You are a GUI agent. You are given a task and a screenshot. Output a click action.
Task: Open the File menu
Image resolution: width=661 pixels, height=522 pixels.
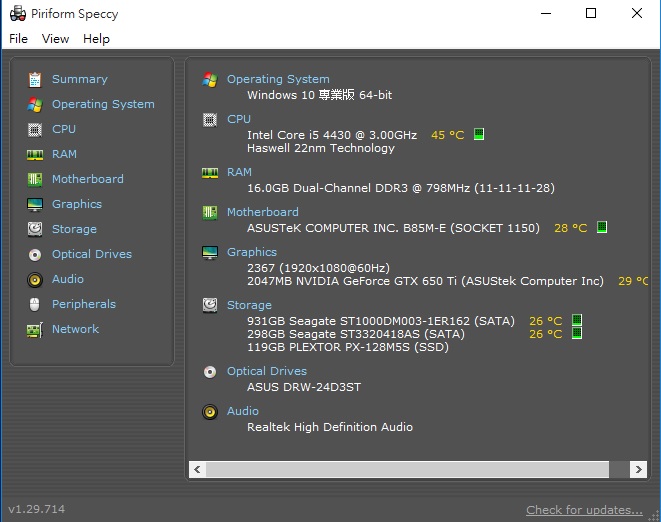point(19,39)
